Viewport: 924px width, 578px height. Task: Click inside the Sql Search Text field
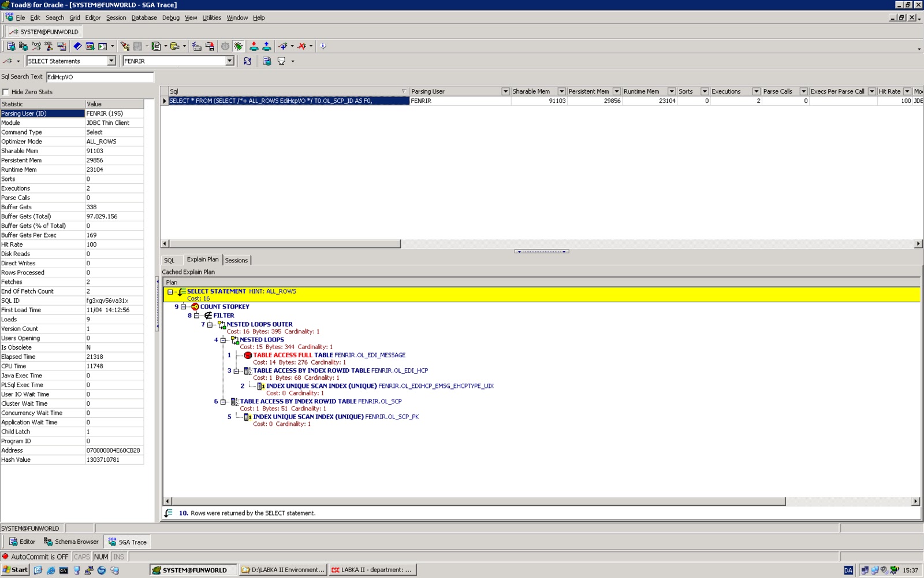coord(98,76)
